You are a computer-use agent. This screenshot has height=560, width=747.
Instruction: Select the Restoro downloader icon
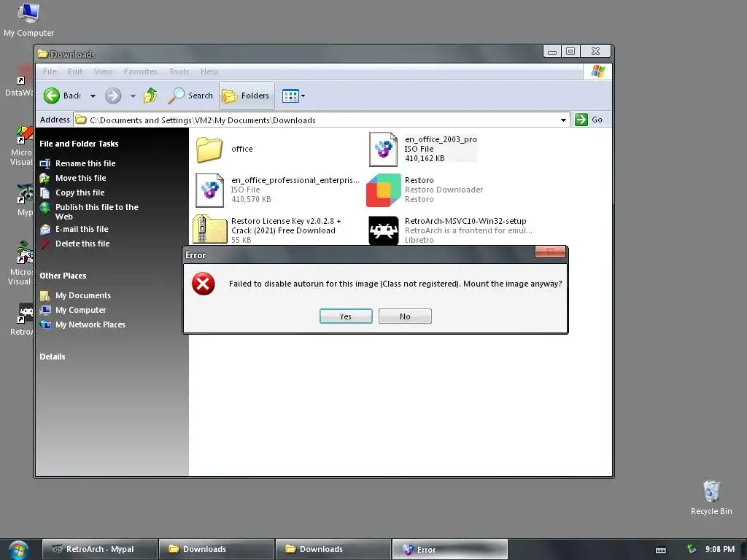point(384,190)
